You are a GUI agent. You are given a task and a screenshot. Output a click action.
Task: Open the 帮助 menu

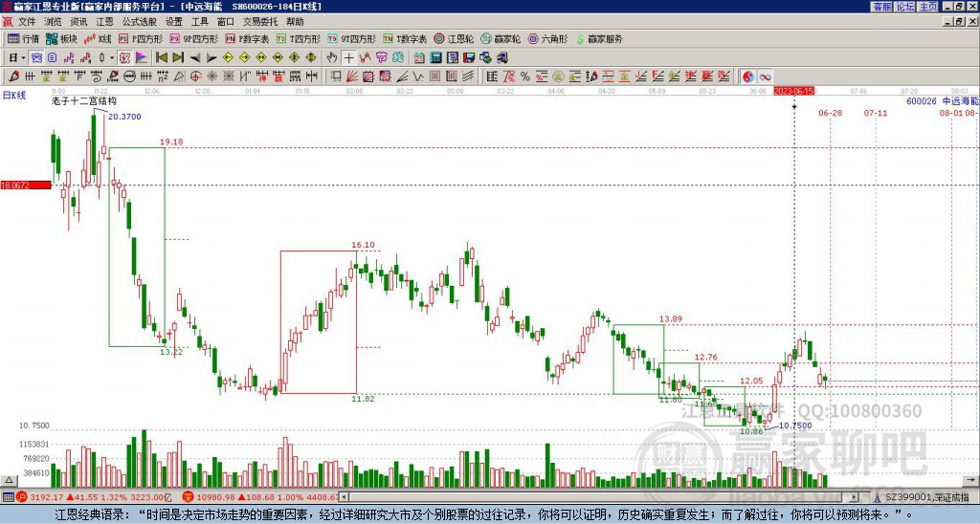(295, 22)
